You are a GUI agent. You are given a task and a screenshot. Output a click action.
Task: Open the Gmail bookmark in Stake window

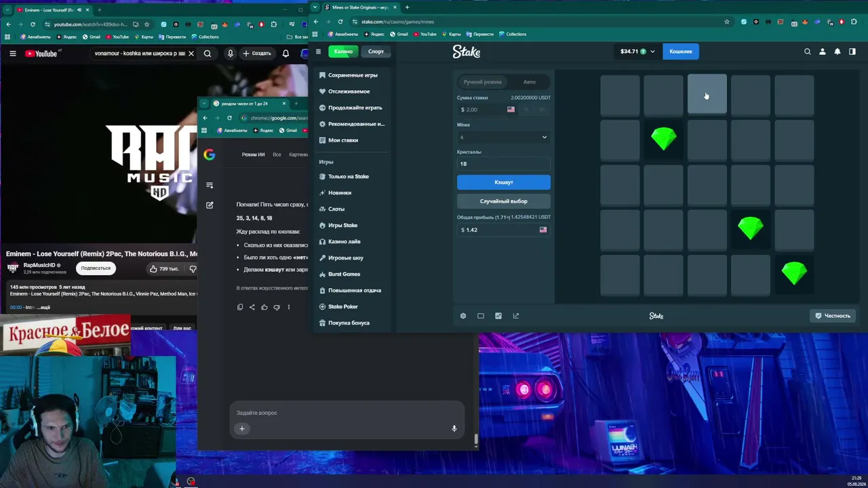coord(399,34)
